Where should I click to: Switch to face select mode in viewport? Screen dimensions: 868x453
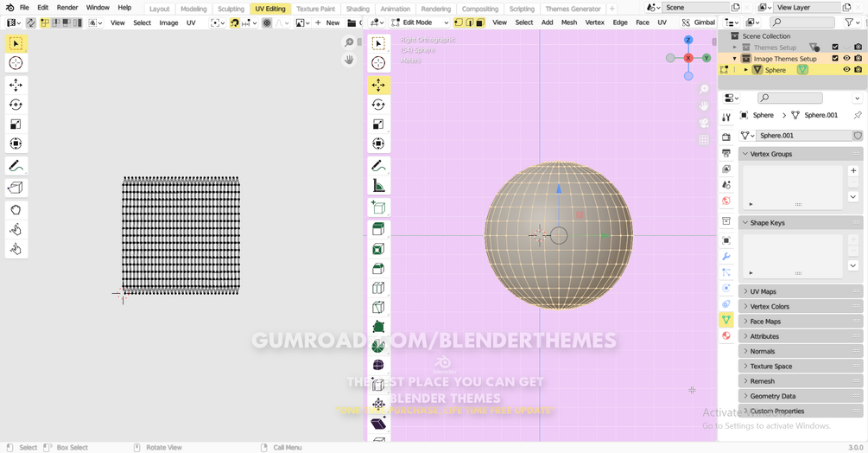[480, 22]
